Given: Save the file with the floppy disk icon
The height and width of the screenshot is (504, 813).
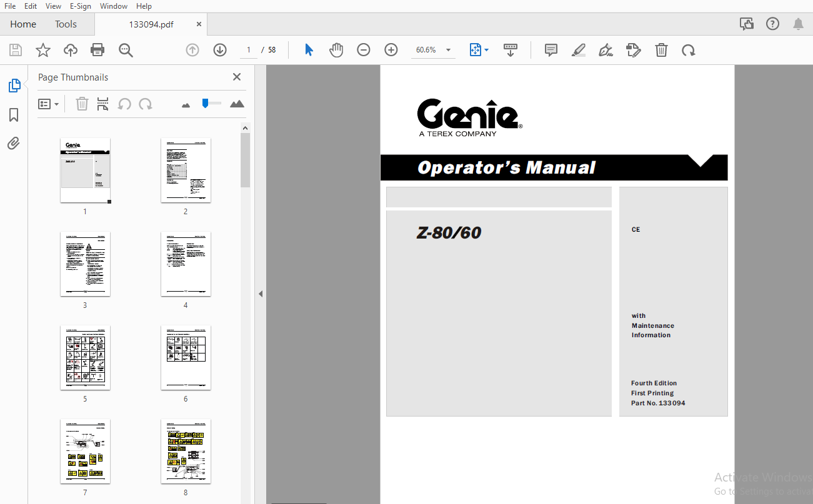Looking at the screenshot, I should click(16, 50).
